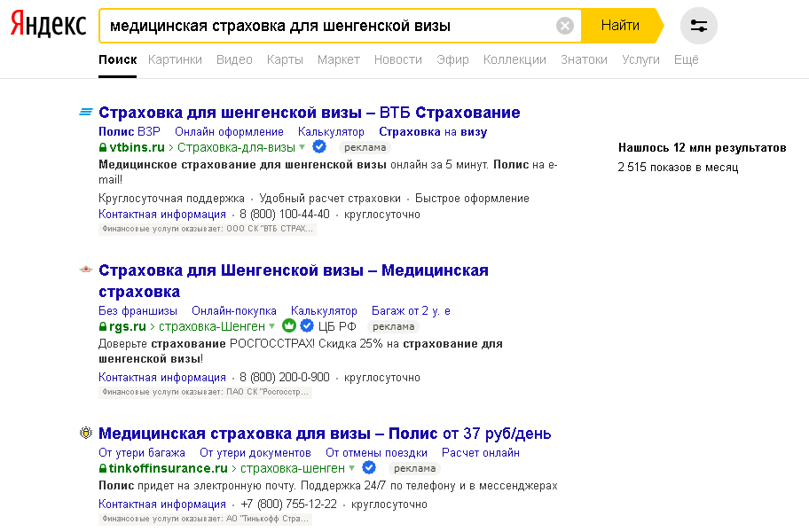Viewport: 809px width, 532px height.
Task: Open the Онлайн оформление sitelink
Action: pyautogui.click(x=229, y=131)
